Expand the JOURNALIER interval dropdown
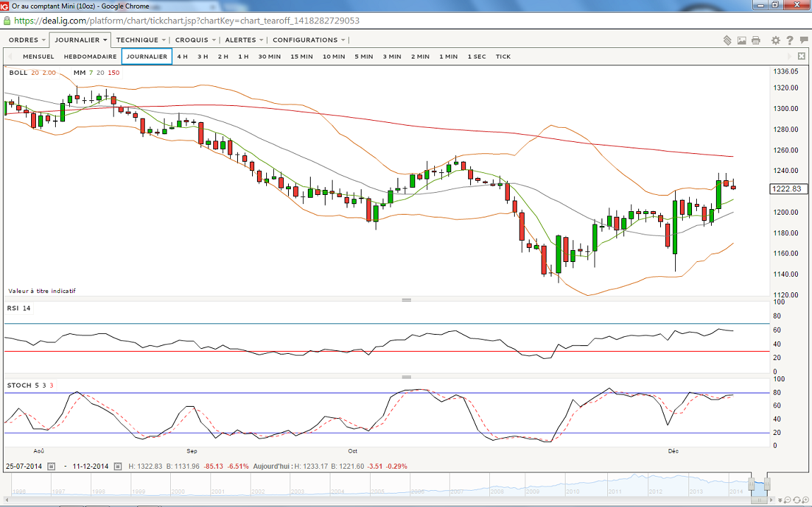This screenshot has height=507, width=812. 80,40
